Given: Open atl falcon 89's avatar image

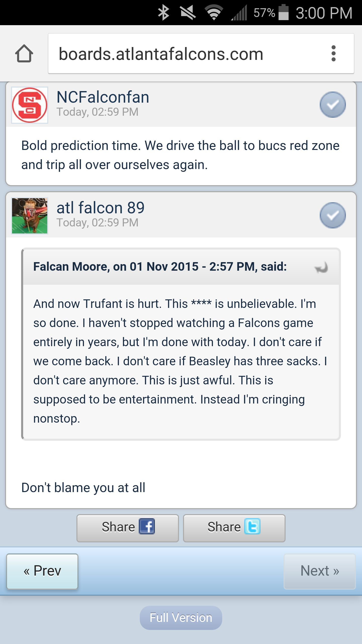Looking at the screenshot, I should [30, 216].
